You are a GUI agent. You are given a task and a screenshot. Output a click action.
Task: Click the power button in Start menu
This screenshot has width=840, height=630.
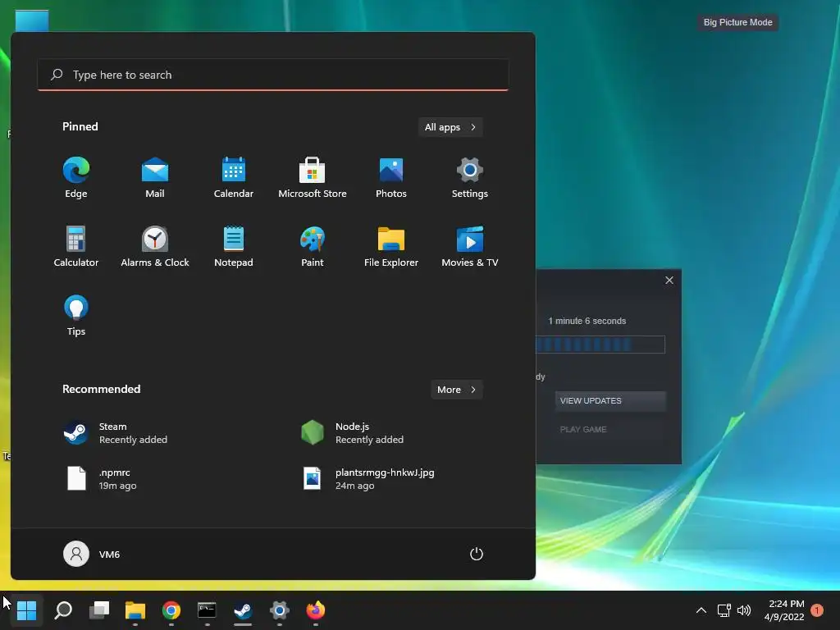tap(477, 554)
